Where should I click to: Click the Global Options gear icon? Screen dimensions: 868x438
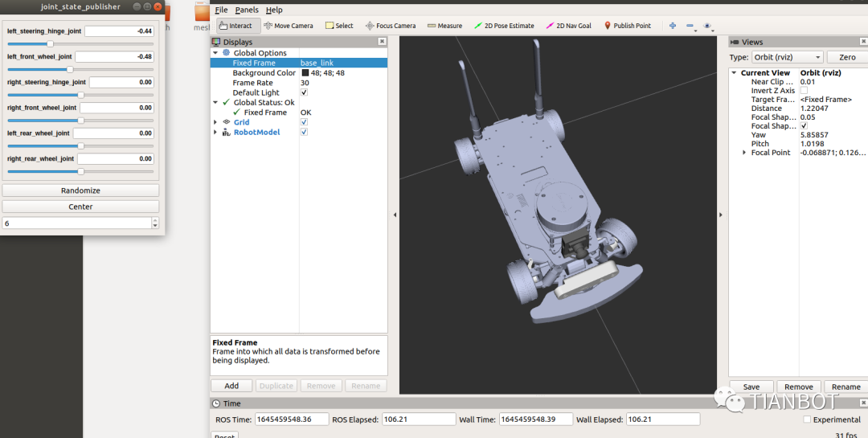click(x=226, y=52)
